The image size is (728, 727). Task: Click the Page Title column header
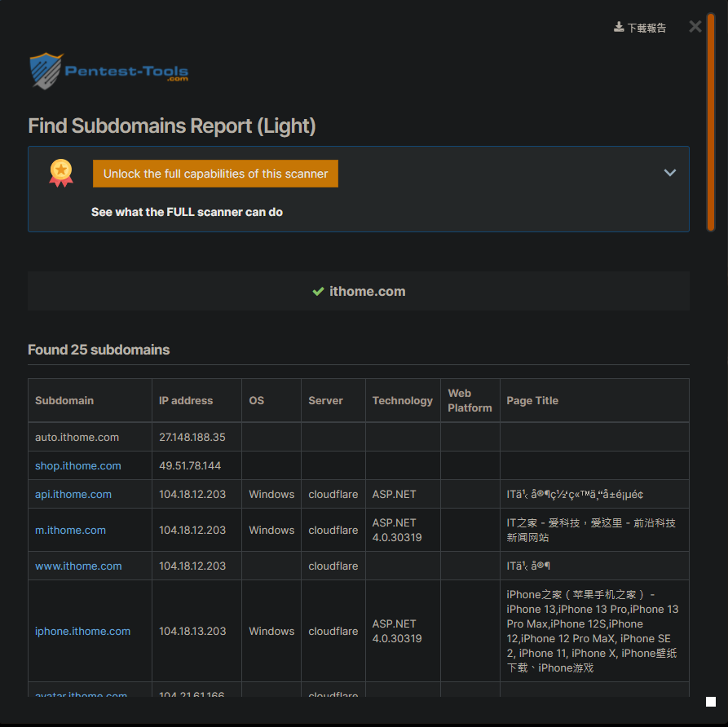(x=595, y=401)
